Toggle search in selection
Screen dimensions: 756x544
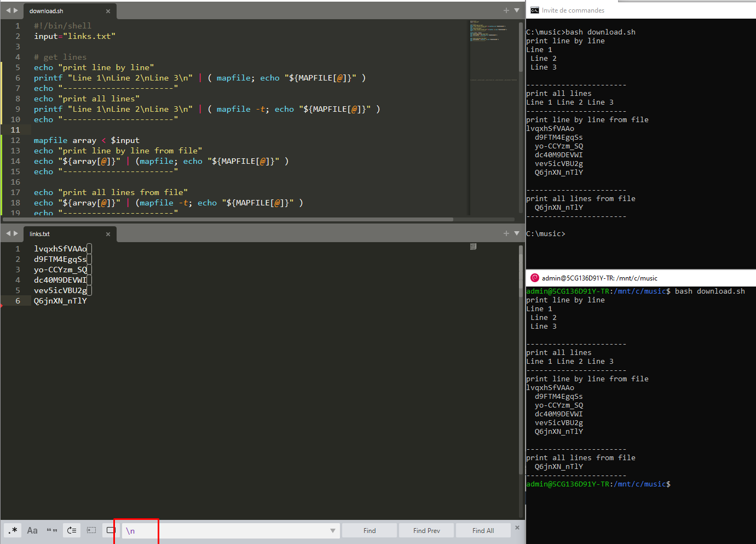[91, 530]
